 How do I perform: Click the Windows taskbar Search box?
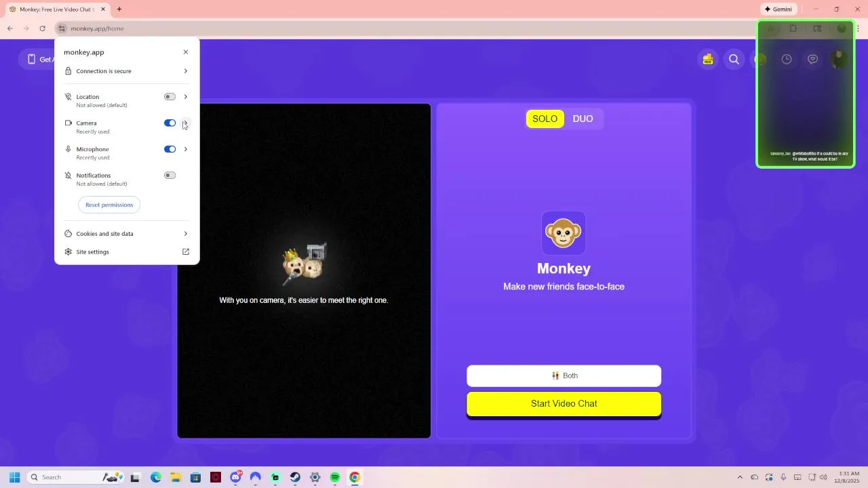76,477
